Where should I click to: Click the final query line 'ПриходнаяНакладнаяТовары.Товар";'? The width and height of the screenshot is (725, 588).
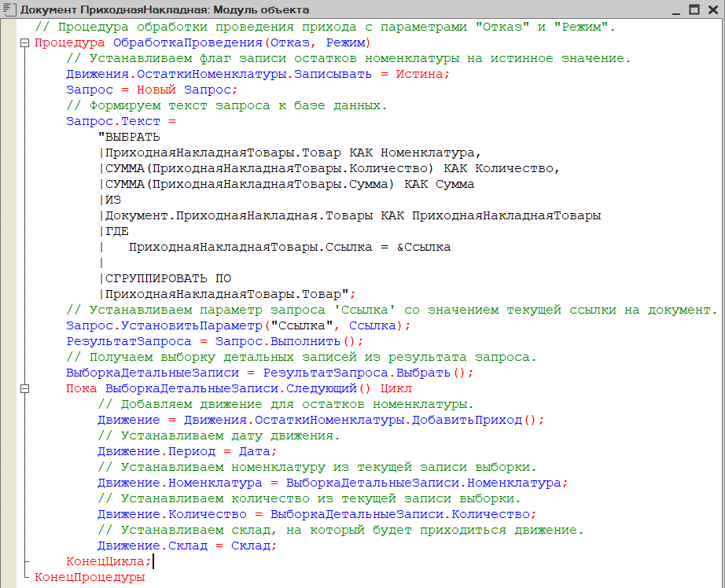pos(228,295)
